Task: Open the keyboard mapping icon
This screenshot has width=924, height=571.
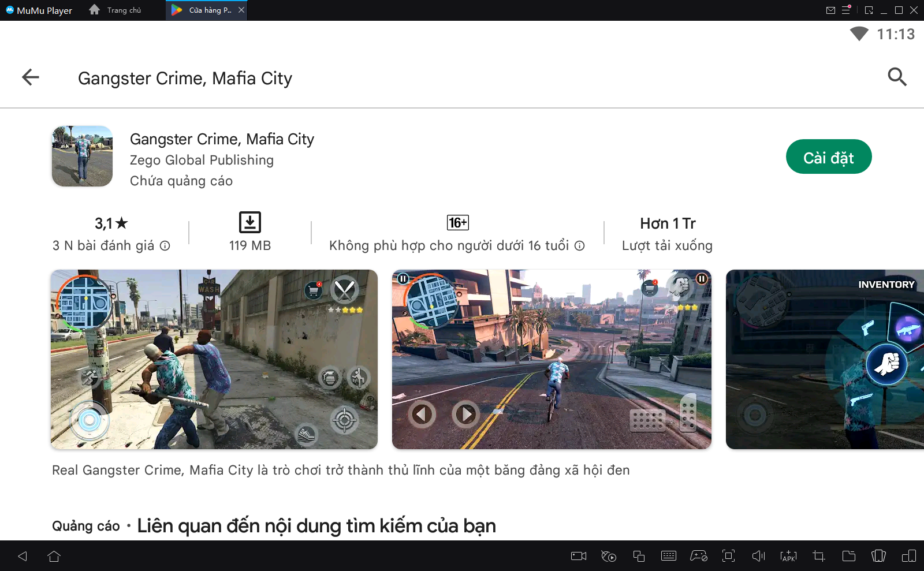Action: tap(669, 556)
